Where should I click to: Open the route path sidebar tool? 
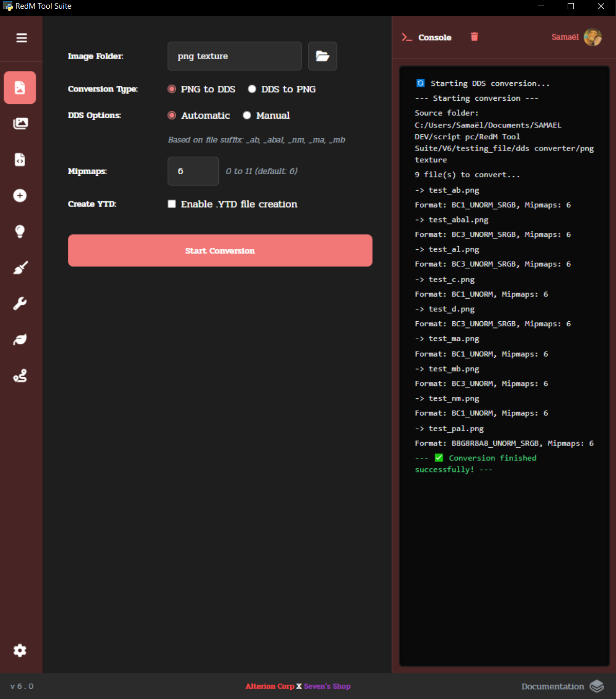20,376
